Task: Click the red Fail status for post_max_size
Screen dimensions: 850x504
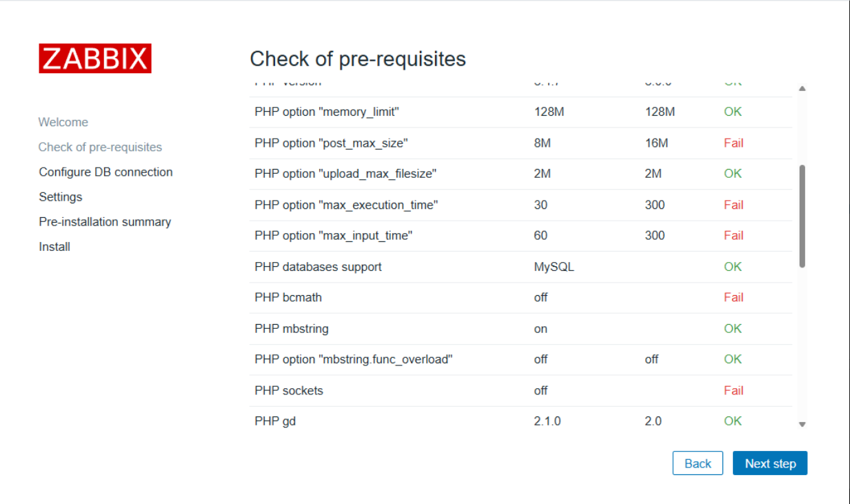Action: [733, 143]
